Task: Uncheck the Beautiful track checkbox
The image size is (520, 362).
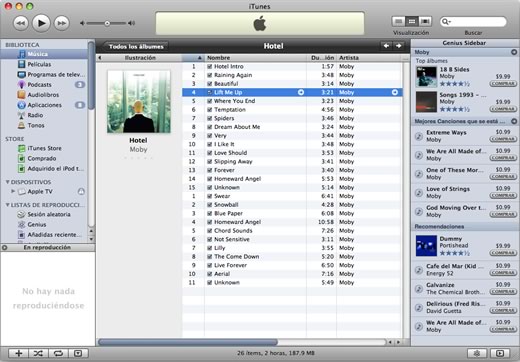Action: 210,84
